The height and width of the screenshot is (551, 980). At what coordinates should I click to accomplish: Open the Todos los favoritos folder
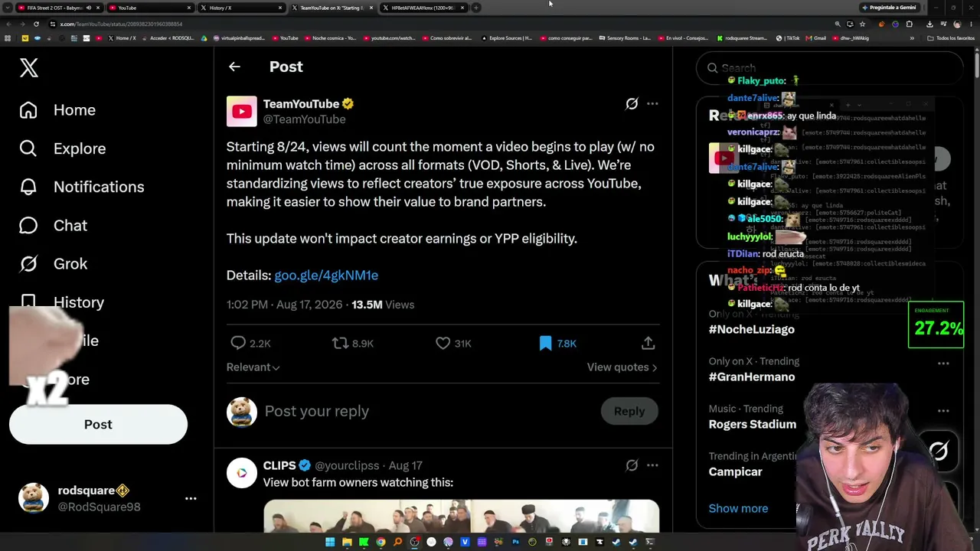(952, 38)
